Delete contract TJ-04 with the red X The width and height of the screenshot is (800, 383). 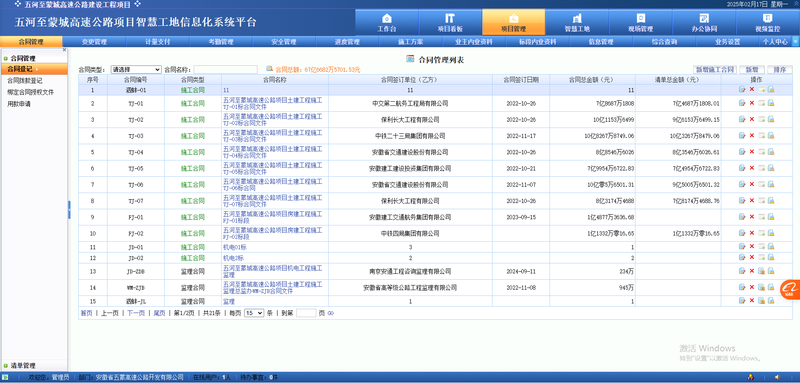752,152
